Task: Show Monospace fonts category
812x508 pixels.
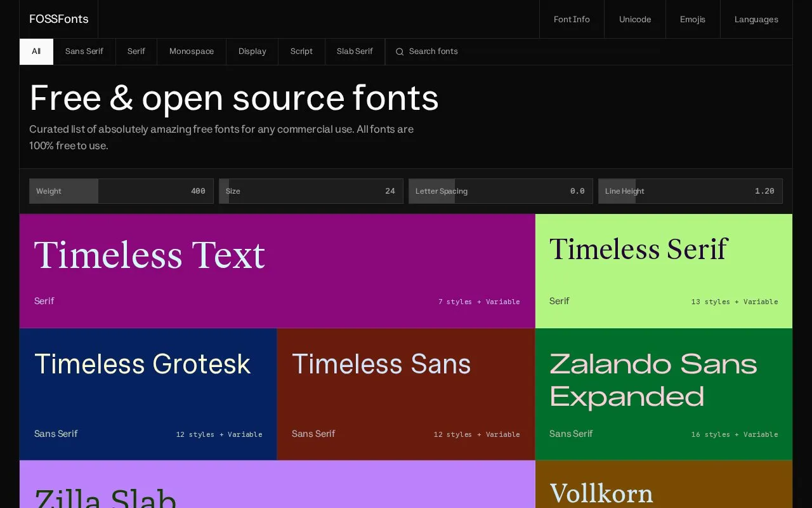Action: click(192, 51)
